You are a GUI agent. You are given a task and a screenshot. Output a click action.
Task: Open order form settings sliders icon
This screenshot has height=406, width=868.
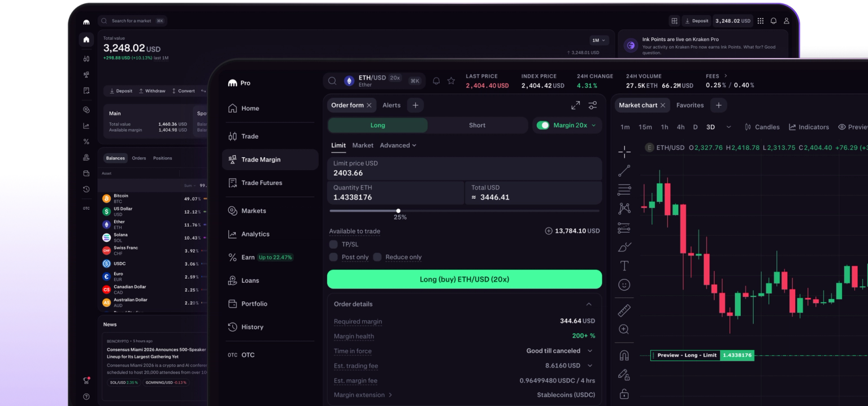pos(592,105)
